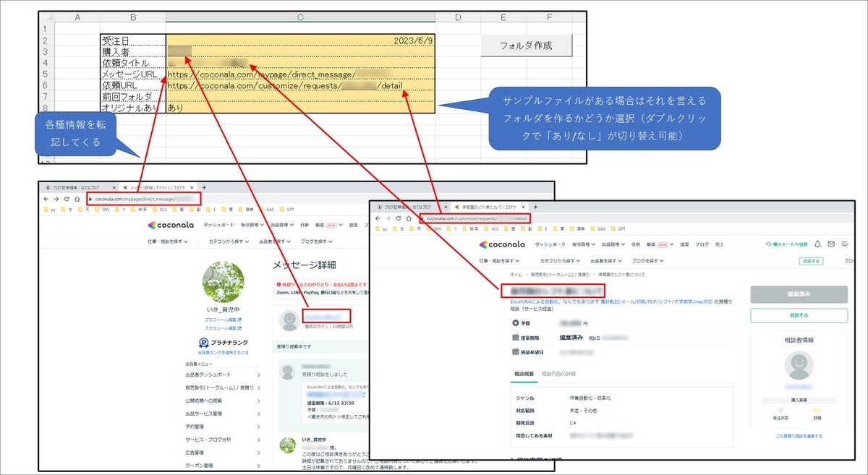Open new tab in message-detail browser window

tap(203, 187)
